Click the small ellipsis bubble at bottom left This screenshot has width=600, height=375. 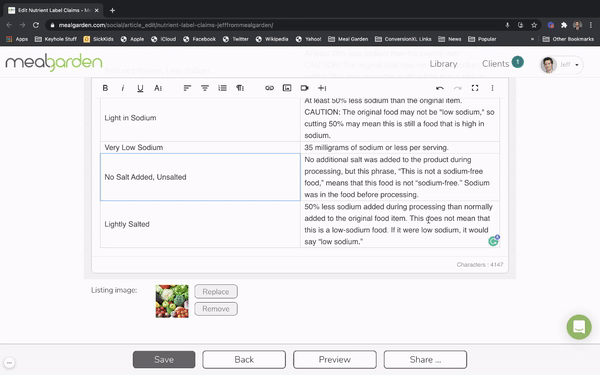9,363
